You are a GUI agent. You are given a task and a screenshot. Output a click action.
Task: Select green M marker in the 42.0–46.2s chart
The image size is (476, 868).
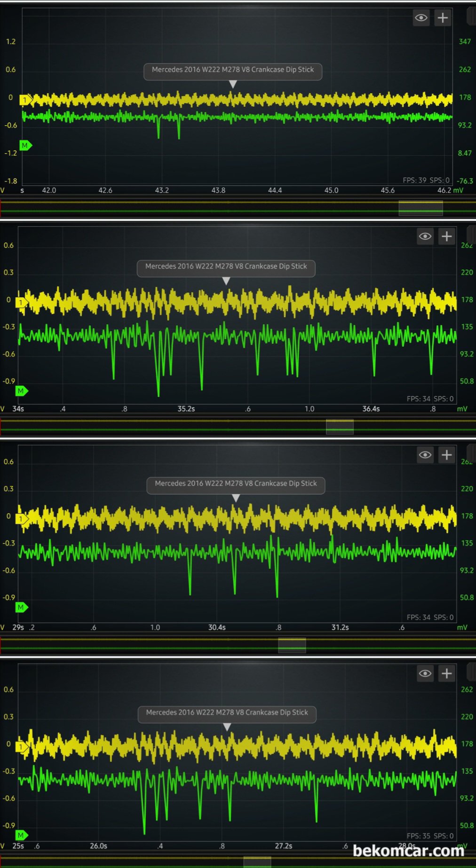[x=25, y=146]
